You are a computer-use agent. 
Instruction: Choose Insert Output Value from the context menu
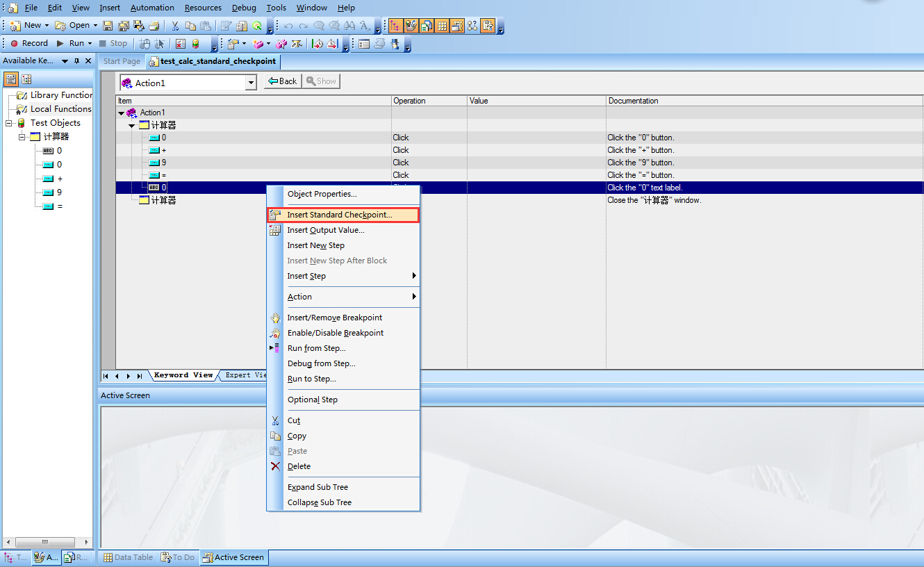click(x=343, y=230)
